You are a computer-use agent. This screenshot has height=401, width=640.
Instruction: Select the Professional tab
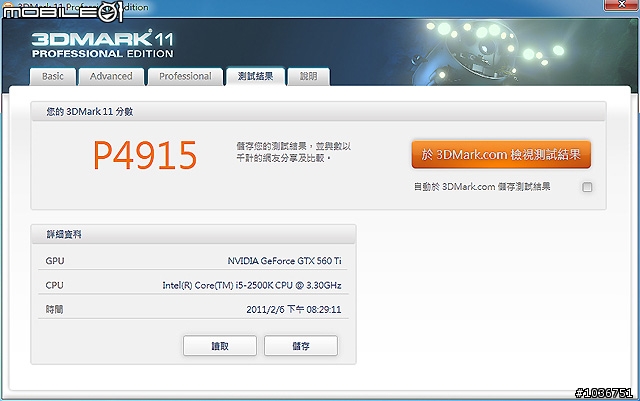(x=185, y=76)
